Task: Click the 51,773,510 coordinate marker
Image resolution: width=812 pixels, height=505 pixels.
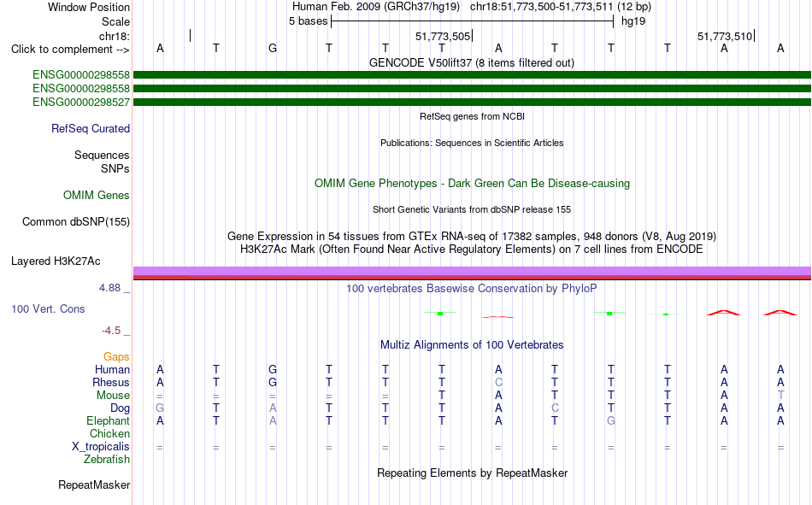Action: pyautogui.click(x=725, y=36)
